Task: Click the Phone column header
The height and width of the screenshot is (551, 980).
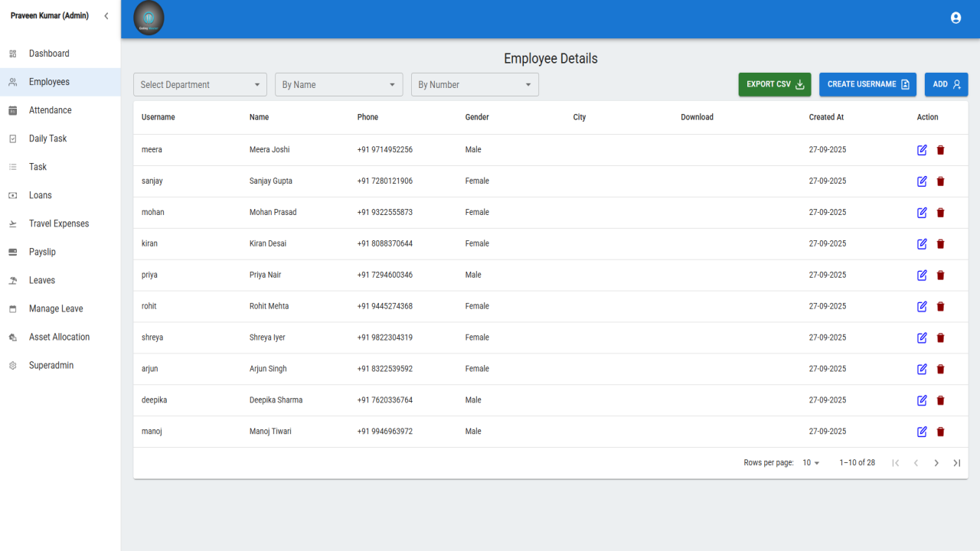Action: (x=367, y=117)
